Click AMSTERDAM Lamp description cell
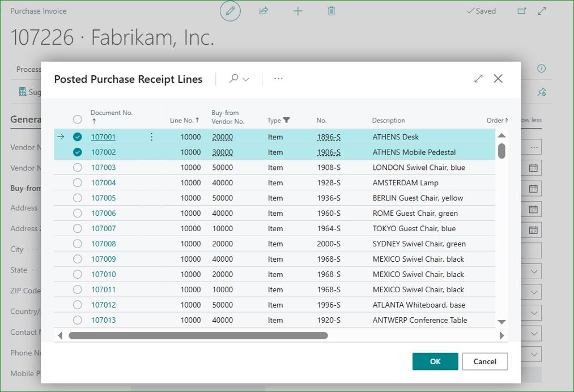Screen dimensions: 574x392 point(405,182)
